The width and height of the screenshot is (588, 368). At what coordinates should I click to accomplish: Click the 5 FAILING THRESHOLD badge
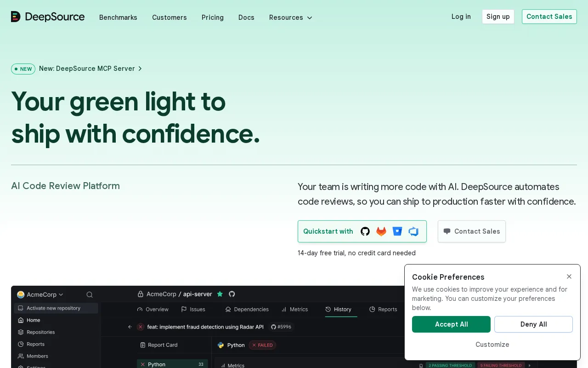click(501, 365)
